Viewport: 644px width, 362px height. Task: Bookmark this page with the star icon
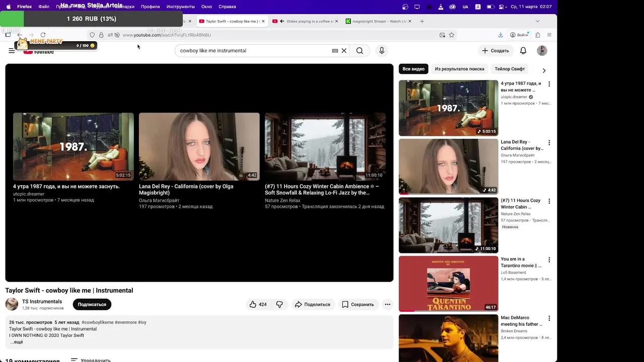click(x=452, y=35)
